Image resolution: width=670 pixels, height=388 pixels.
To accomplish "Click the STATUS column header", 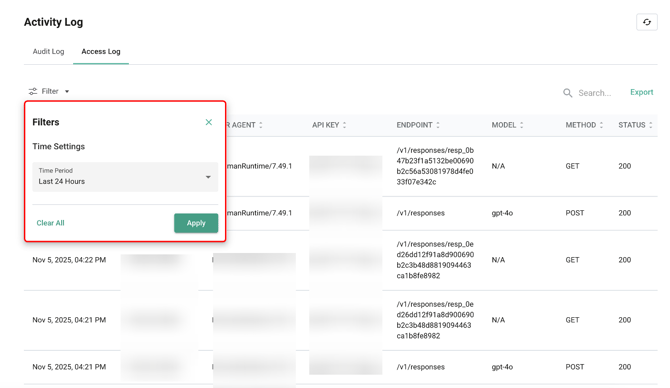I will tap(632, 125).
